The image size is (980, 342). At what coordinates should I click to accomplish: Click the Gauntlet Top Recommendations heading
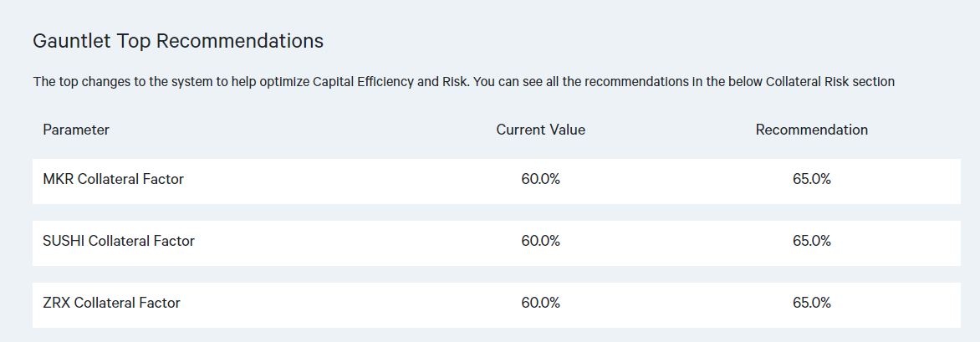177,40
